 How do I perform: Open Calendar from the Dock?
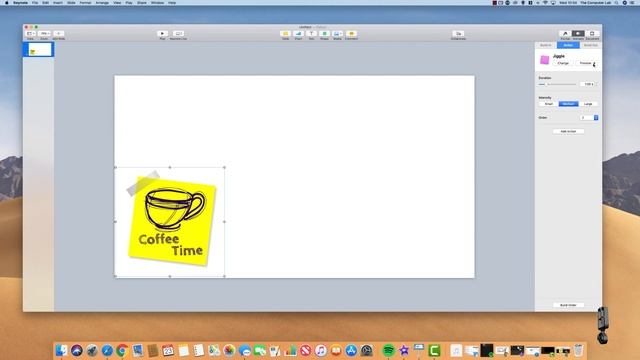(x=168, y=350)
